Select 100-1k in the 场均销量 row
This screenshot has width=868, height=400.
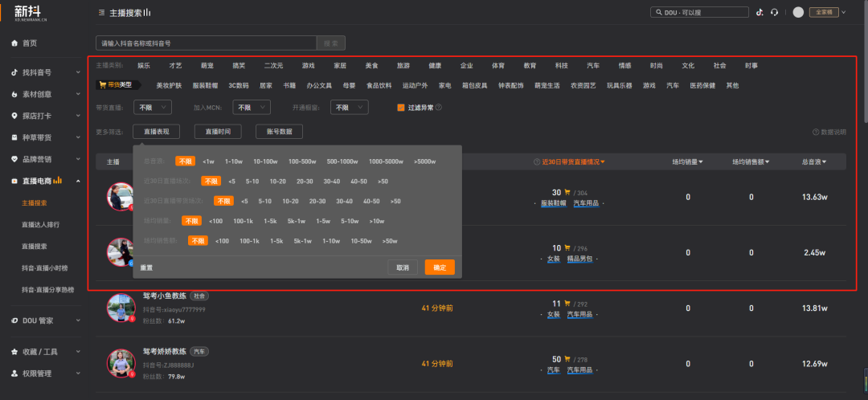pyautogui.click(x=243, y=221)
